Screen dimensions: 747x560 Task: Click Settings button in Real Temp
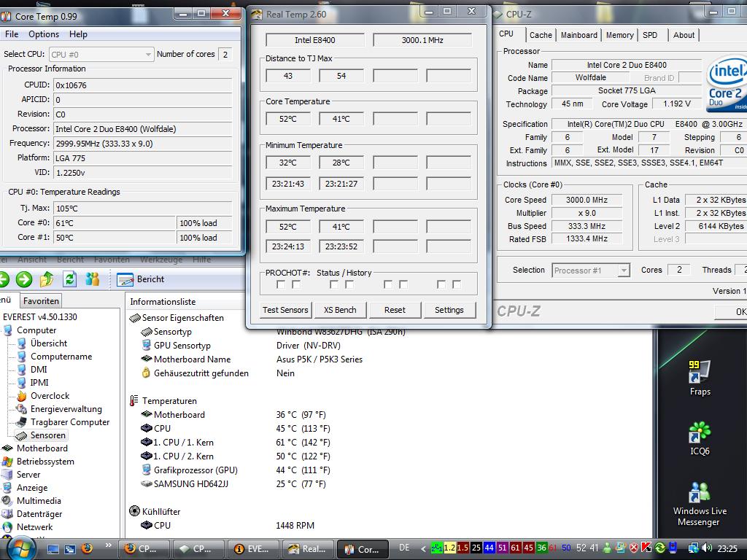449,310
